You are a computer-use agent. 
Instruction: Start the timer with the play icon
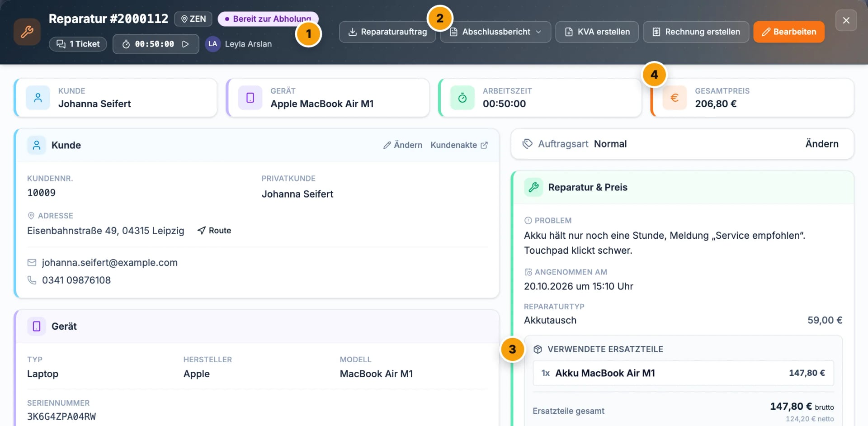pos(185,44)
